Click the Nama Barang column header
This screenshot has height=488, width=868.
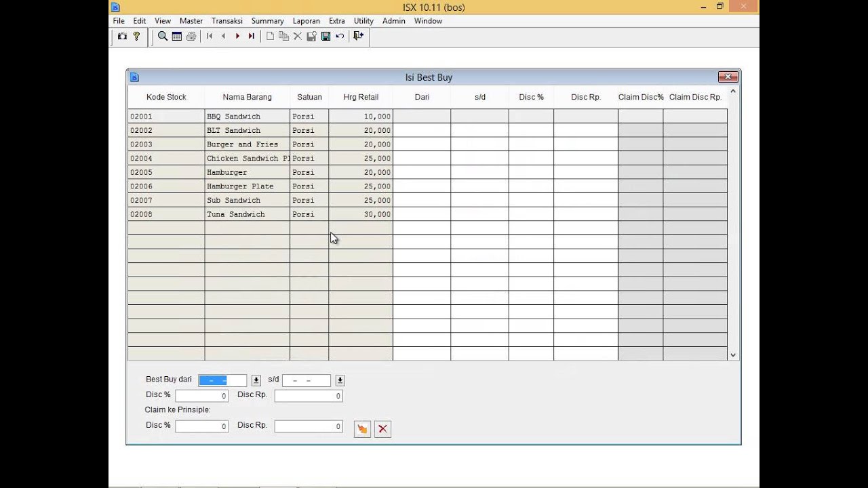click(x=248, y=97)
